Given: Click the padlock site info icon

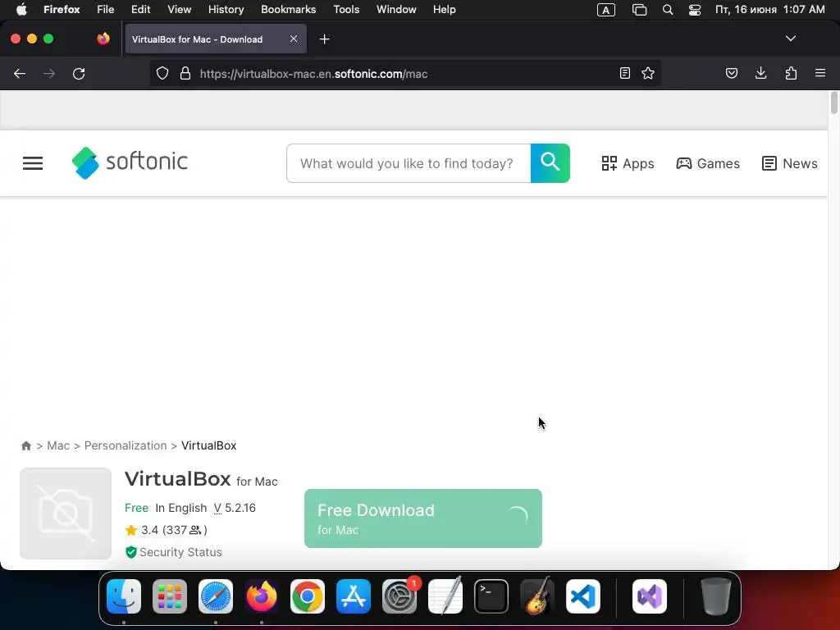Looking at the screenshot, I should 185,73.
